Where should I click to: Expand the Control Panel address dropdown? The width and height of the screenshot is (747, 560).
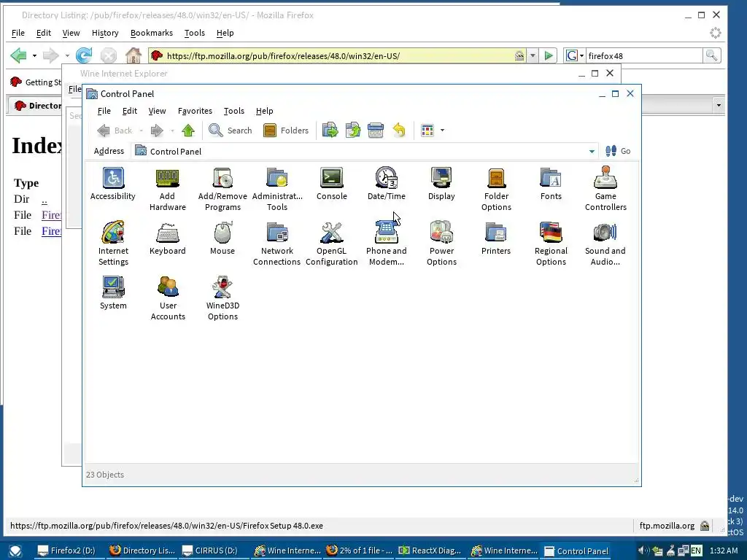(592, 152)
